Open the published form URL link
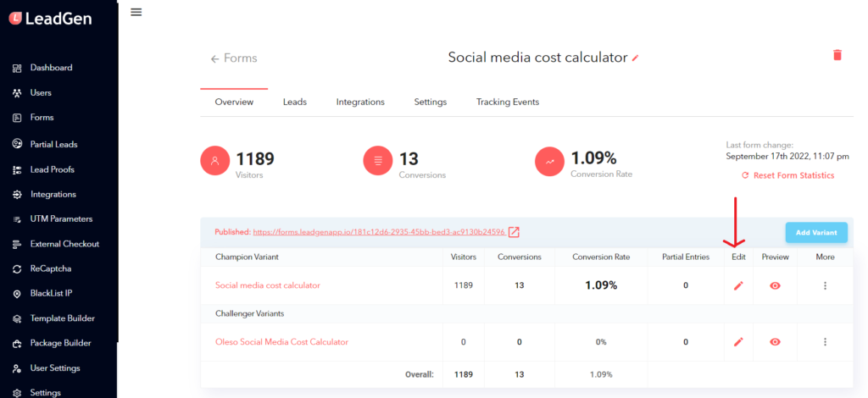This screenshot has width=868, height=398. (379, 232)
